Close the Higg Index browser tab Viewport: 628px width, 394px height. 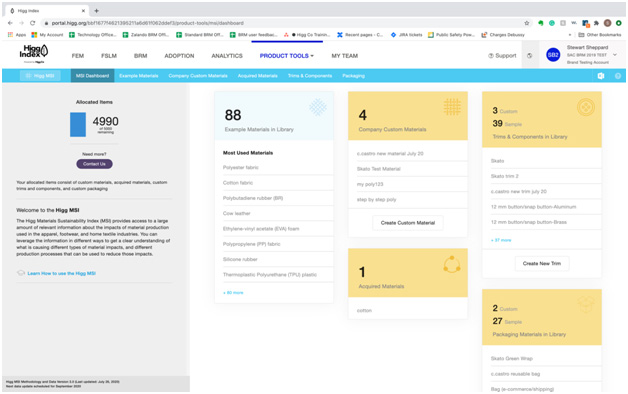click(x=83, y=11)
